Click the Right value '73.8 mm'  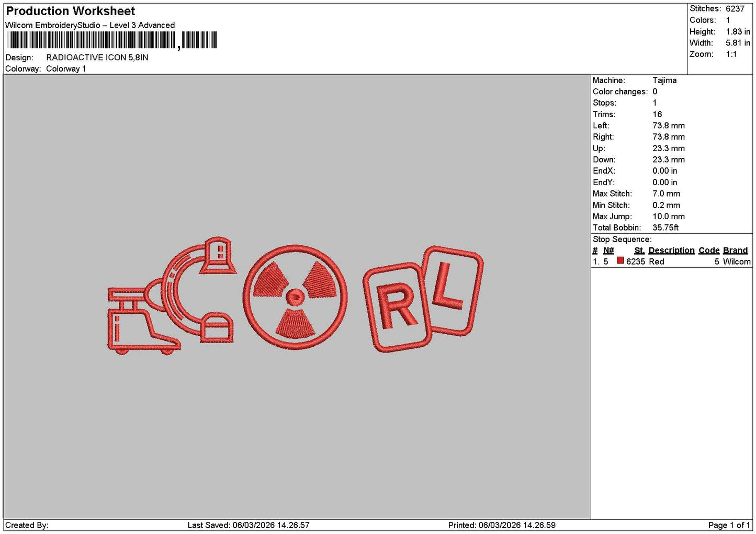coord(669,137)
